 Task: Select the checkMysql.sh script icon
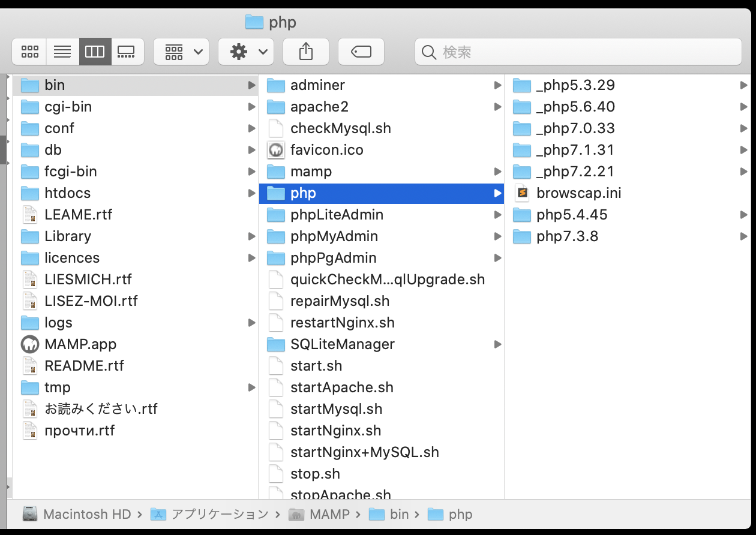tap(275, 128)
